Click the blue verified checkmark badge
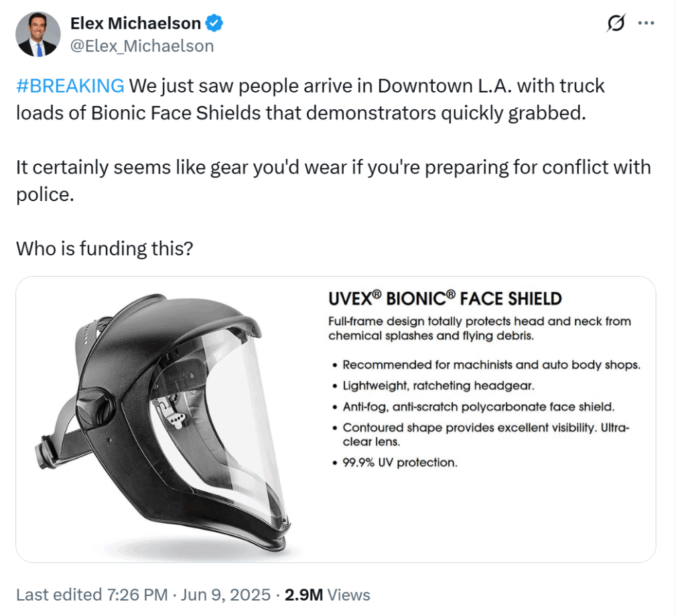Image resolution: width=686 pixels, height=616 pixels. pos(214,23)
